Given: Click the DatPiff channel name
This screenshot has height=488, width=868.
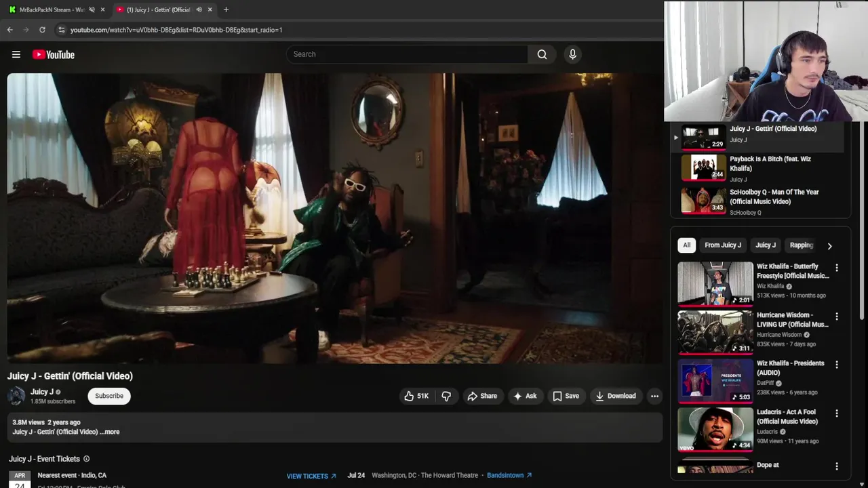Looking at the screenshot, I should point(766,383).
